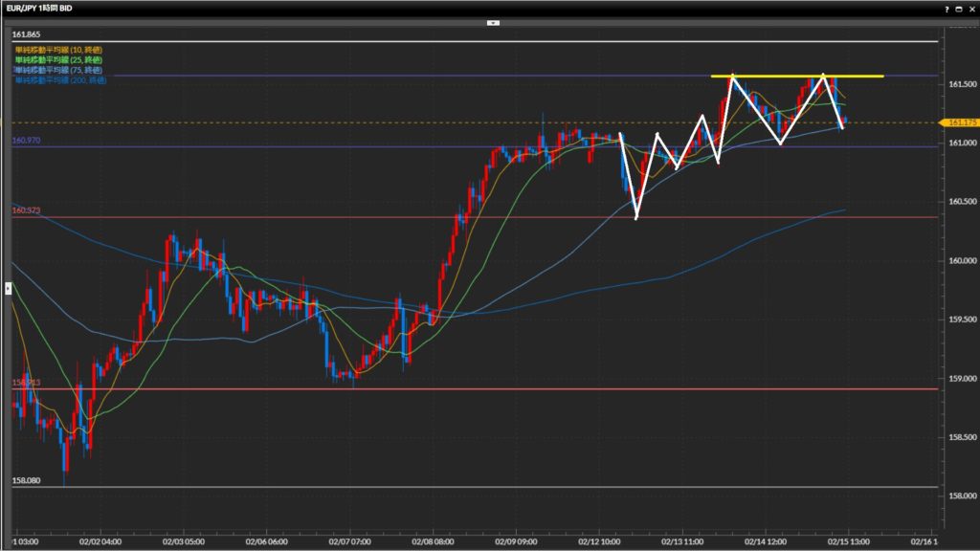980x551 pixels.
Task: Click the white line at 158.080
Action: point(479,487)
